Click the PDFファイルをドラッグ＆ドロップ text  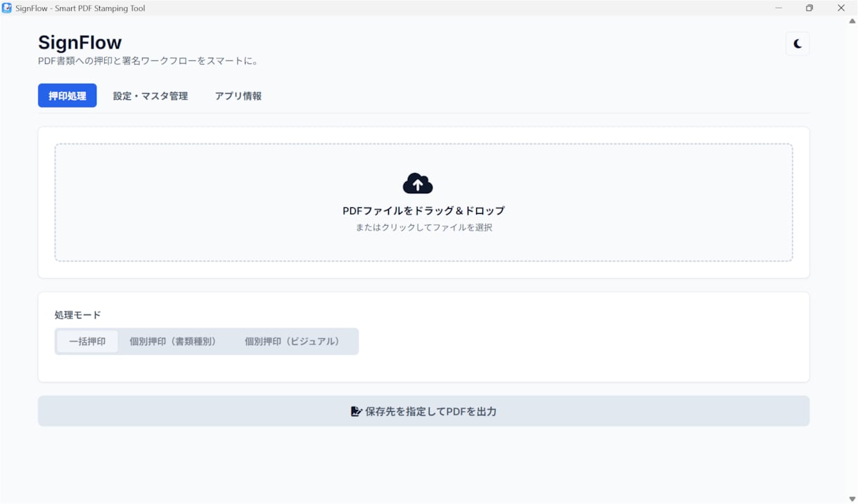(x=423, y=210)
